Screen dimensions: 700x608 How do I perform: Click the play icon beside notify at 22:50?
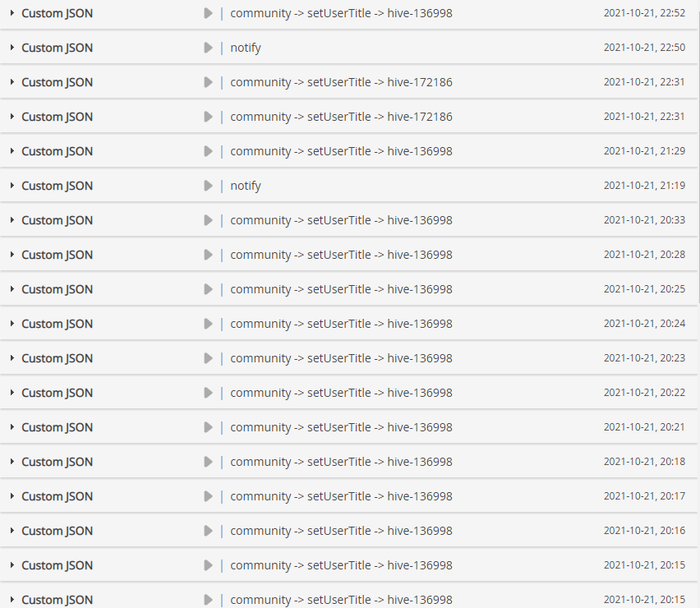tap(208, 48)
